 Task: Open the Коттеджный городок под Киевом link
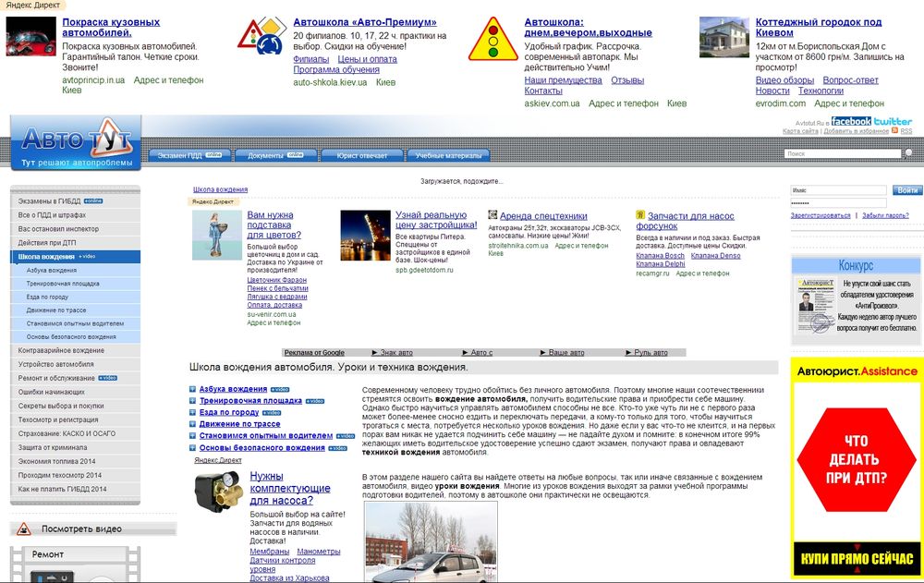(819, 27)
